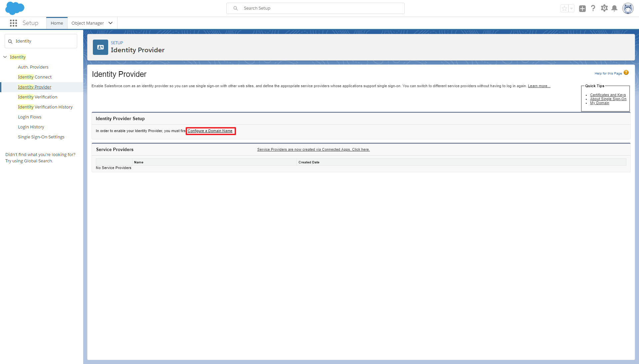Select Identity Provider in sidebar

35,87
